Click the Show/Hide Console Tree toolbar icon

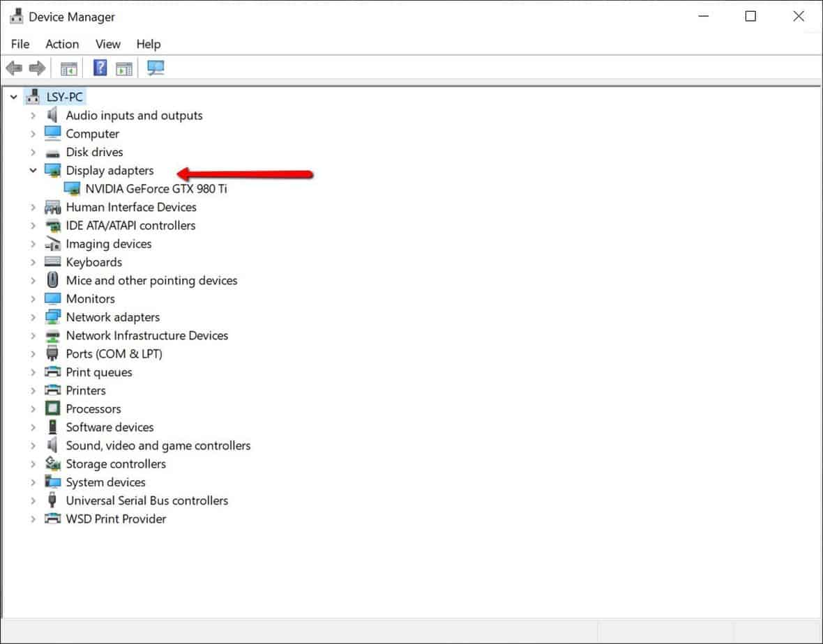pos(68,68)
